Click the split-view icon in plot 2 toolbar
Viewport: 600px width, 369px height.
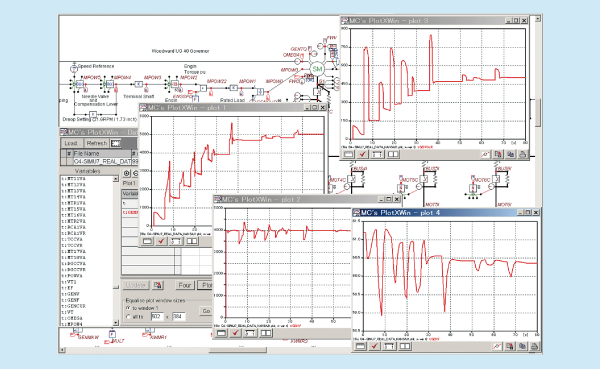[266, 333]
